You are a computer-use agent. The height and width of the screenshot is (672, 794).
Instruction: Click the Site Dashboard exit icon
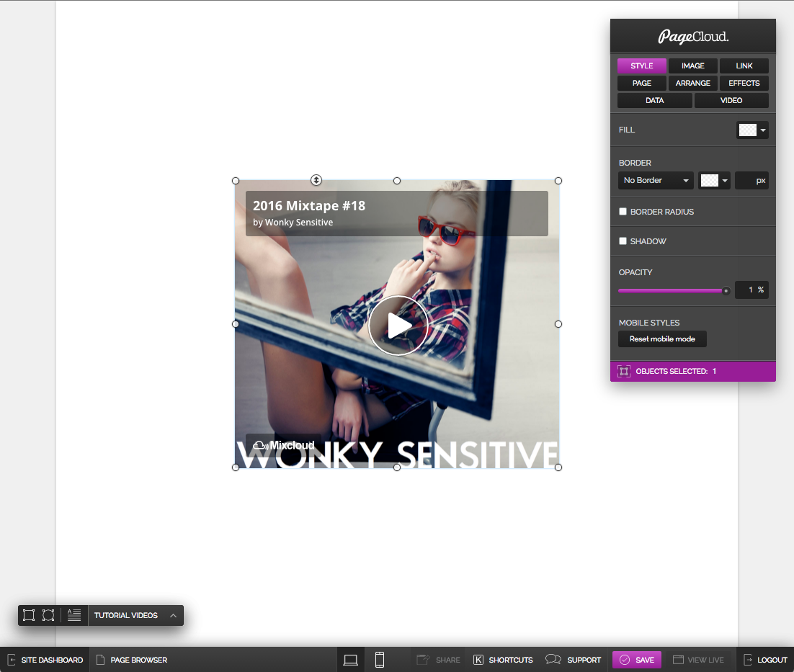click(12, 660)
